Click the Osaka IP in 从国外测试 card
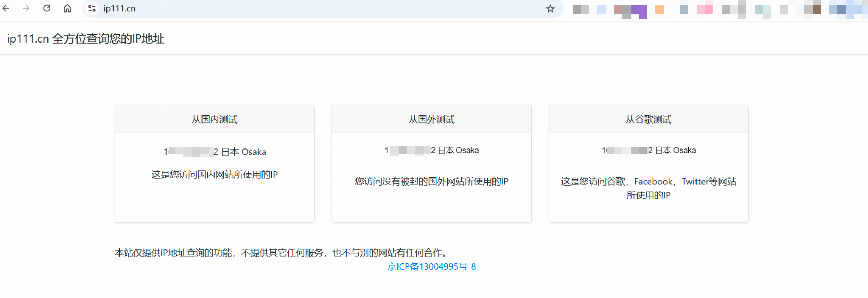This screenshot has width=868, height=298. [x=431, y=150]
